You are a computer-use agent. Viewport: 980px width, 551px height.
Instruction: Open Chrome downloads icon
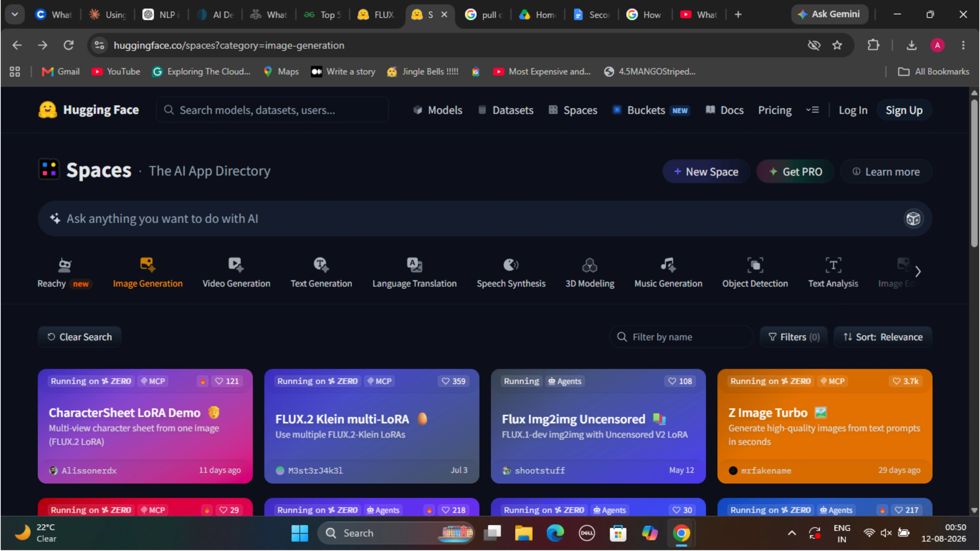click(x=912, y=46)
